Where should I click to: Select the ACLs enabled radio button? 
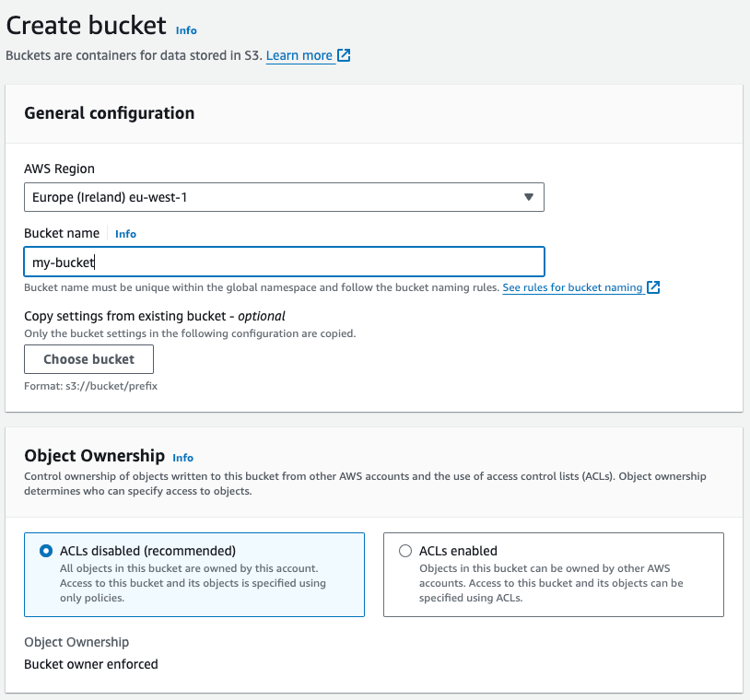tap(405, 551)
